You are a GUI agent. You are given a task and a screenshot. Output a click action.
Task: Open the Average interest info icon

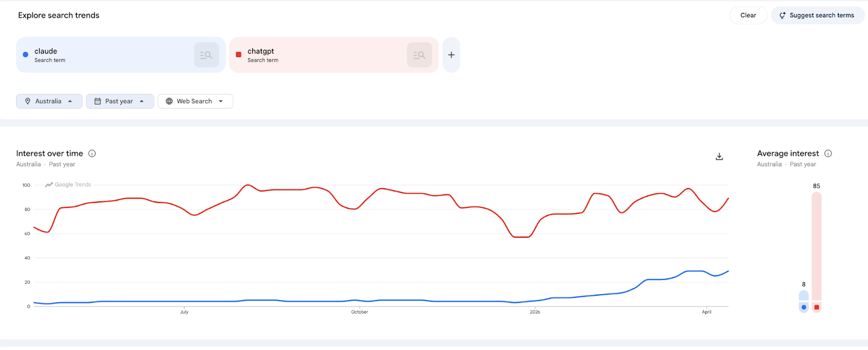828,154
